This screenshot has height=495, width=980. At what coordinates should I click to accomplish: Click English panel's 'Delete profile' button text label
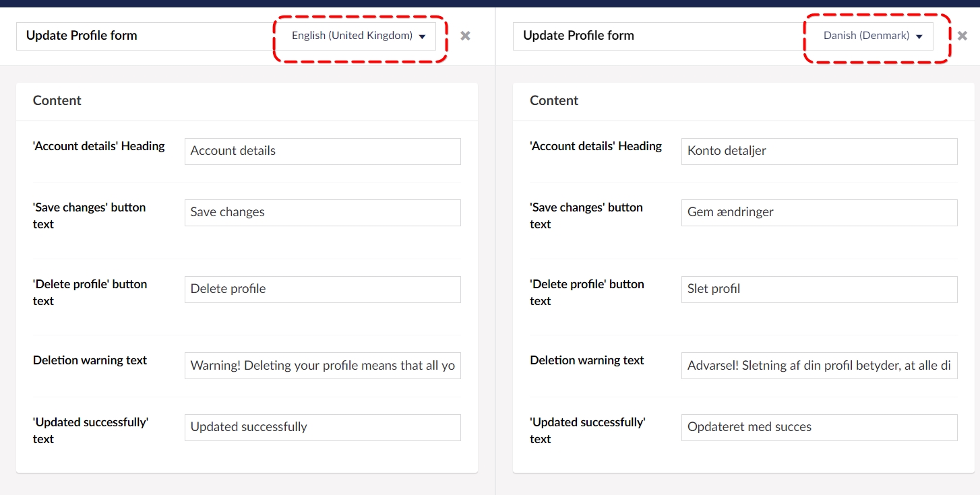90,292
